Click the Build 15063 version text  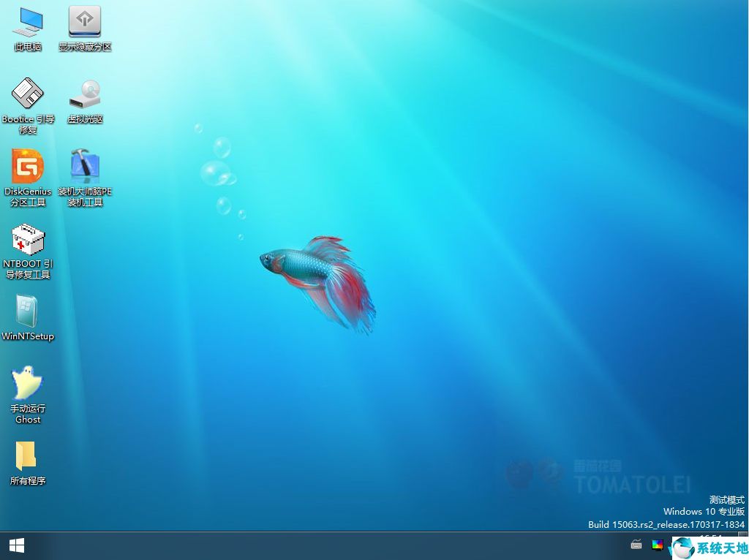click(666, 525)
